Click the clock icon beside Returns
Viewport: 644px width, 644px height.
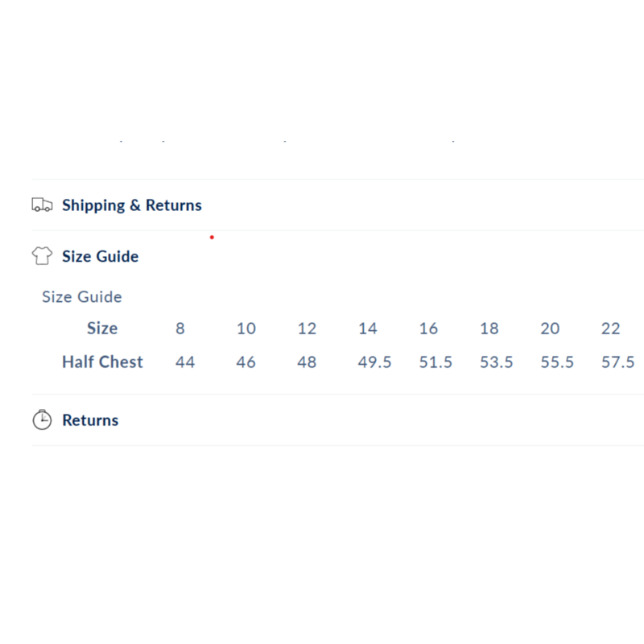(42, 420)
